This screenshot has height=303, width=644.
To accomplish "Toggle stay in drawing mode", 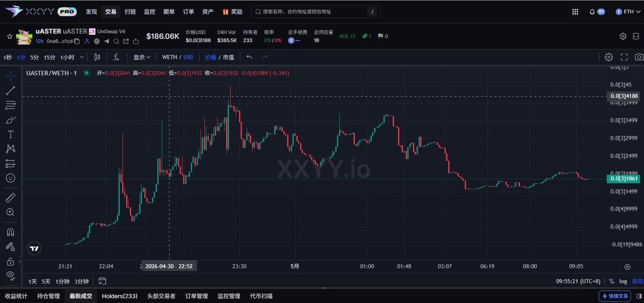I will pyautogui.click(x=10, y=247).
